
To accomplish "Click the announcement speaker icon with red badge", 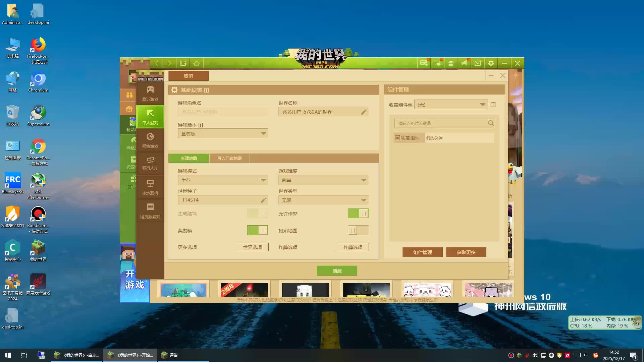I will coord(464,63).
